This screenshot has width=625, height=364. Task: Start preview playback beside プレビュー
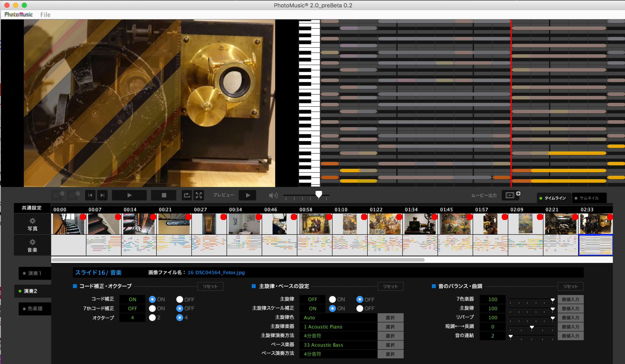tap(248, 195)
